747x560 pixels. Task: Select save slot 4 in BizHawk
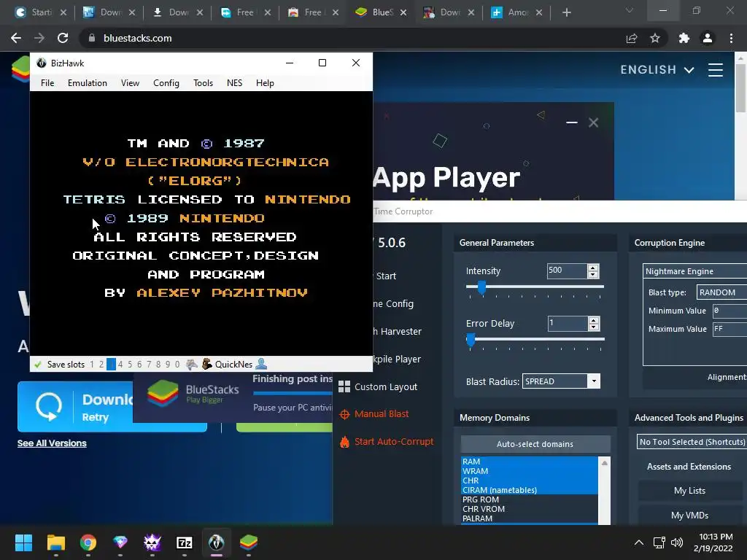[x=120, y=365]
